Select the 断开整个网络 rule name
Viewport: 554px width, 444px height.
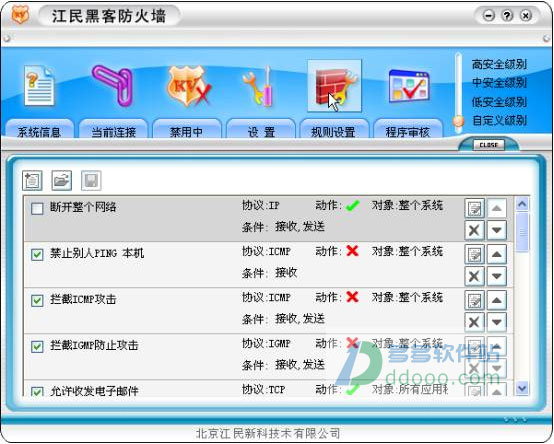[83, 207]
